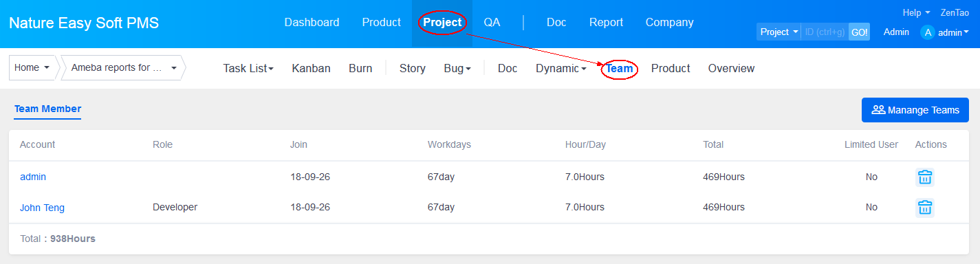980x264 pixels.
Task: Expand the Ameba reports project selector
Action: pos(124,68)
